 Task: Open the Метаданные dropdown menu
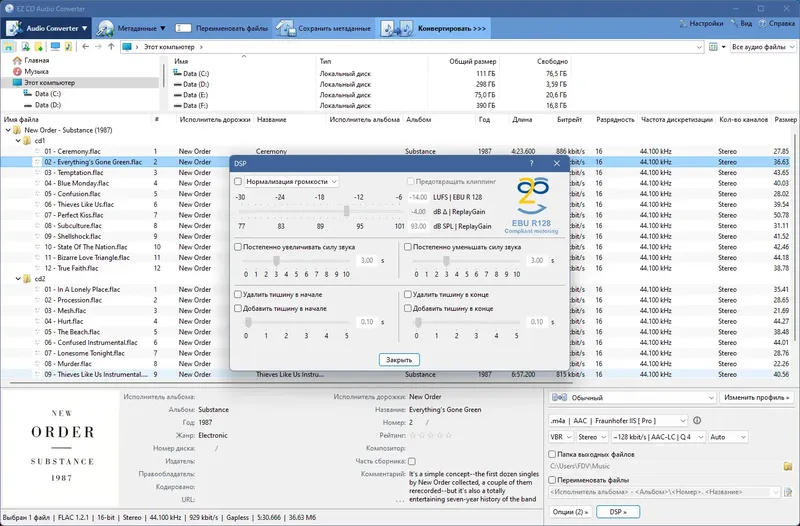(131, 29)
